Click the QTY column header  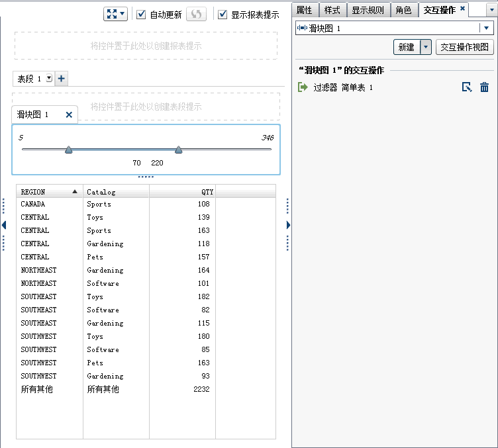click(x=182, y=191)
